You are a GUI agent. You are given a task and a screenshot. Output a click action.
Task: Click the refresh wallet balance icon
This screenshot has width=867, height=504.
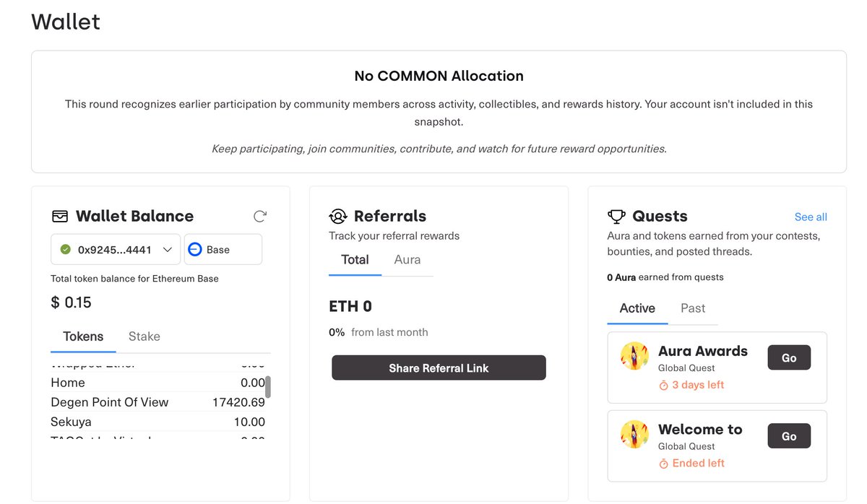click(x=260, y=216)
